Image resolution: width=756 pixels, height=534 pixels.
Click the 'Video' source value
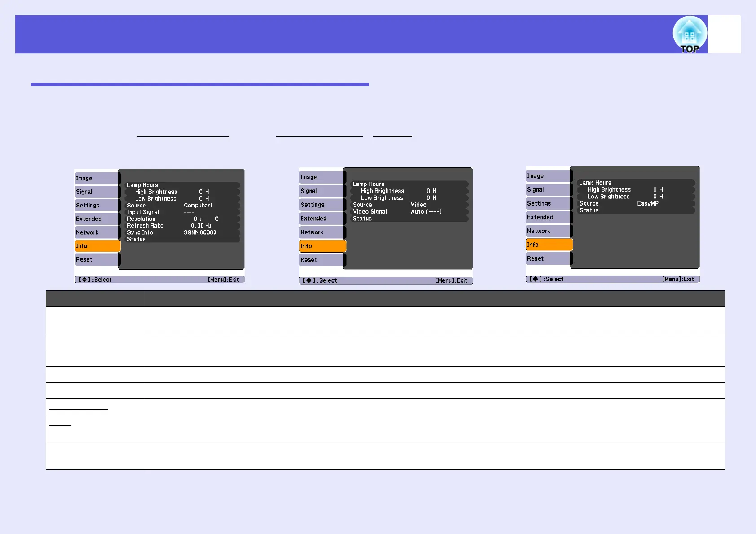coord(418,205)
